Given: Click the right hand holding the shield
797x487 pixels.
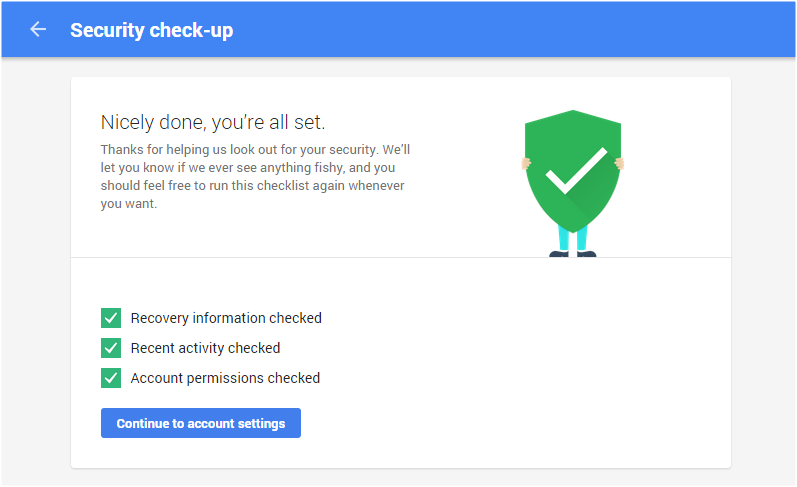Looking at the screenshot, I should click(619, 162).
